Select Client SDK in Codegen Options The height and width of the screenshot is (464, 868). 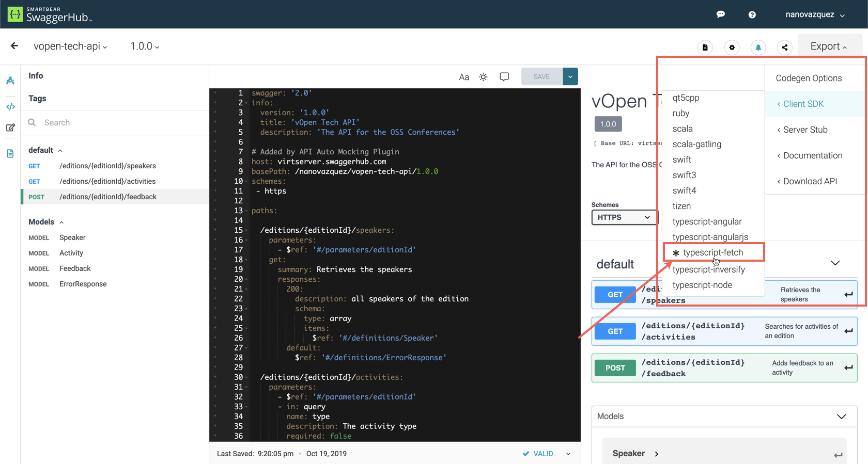click(814, 104)
